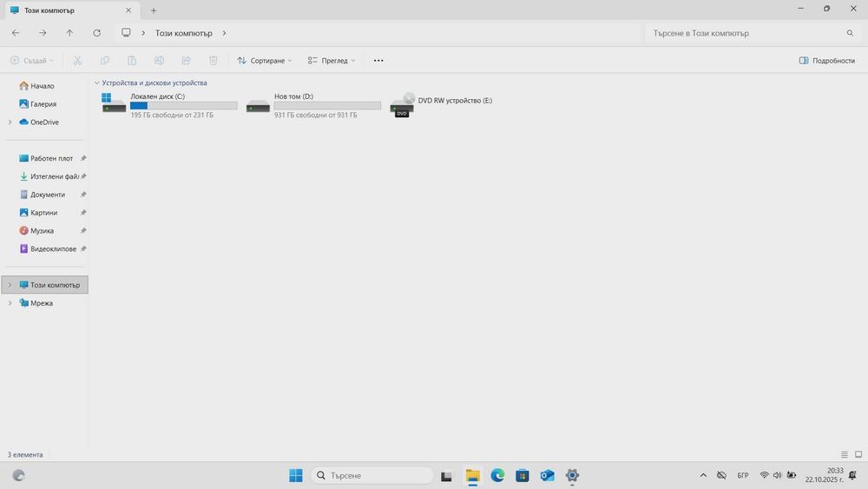Image resolution: width=868 pixels, height=489 pixels.
Task: Add a new tab with the plus button
Action: pos(154,10)
